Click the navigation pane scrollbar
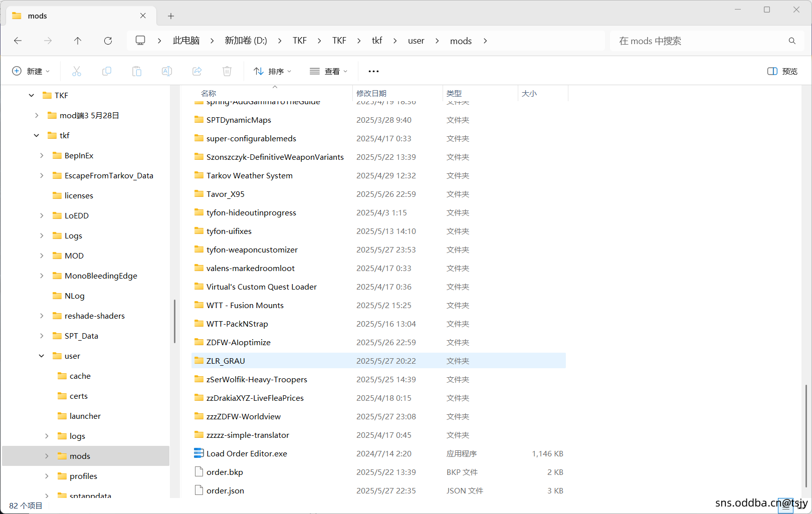Image resolution: width=812 pixels, height=514 pixels. click(174, 321)
